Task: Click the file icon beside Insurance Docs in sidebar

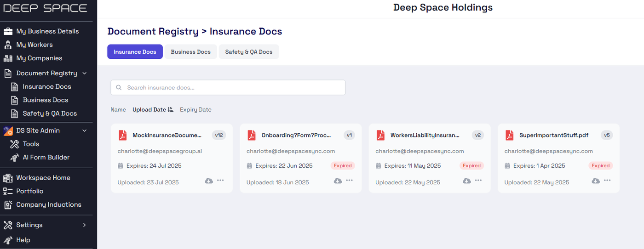Action: click(15, 87)
